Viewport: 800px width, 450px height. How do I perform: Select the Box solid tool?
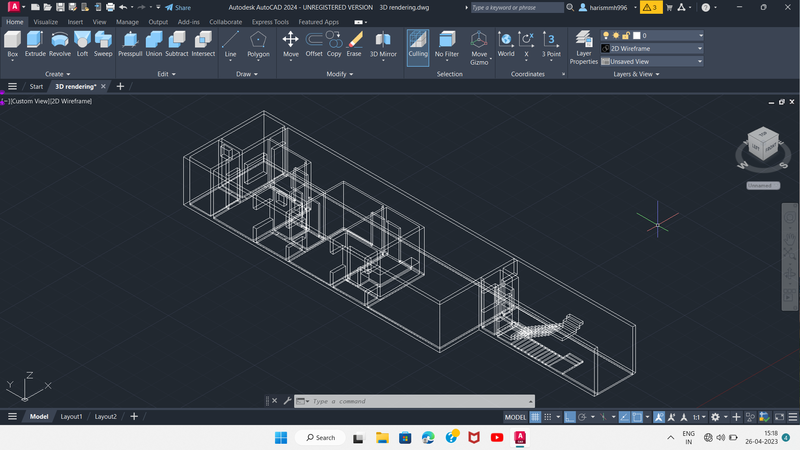click(x=12, y=44)
